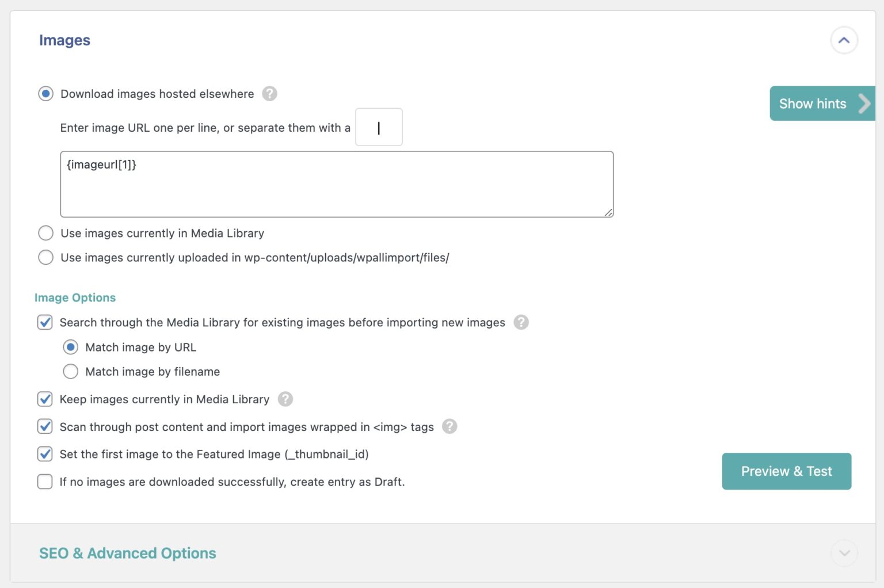The width and height of the screenshot is (884, 588).
Task: Click the Images section heading
Action: point(64,40)
